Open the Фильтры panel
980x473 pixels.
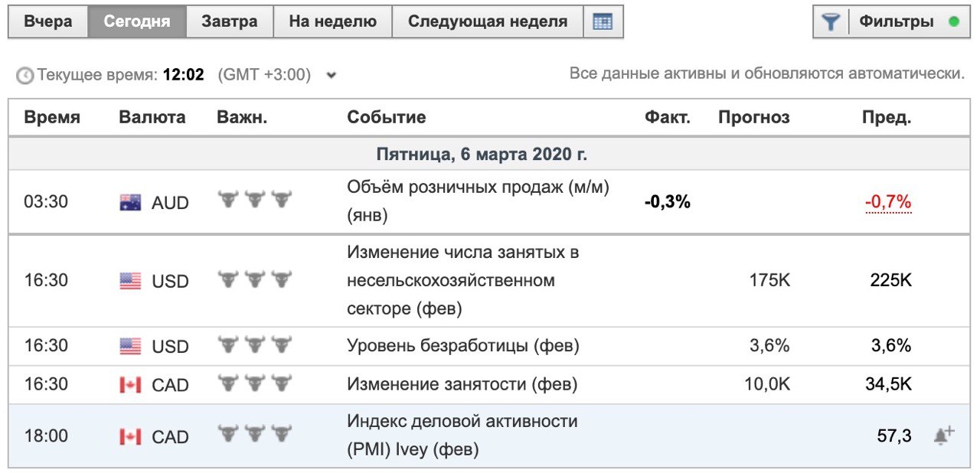point(896,21)
